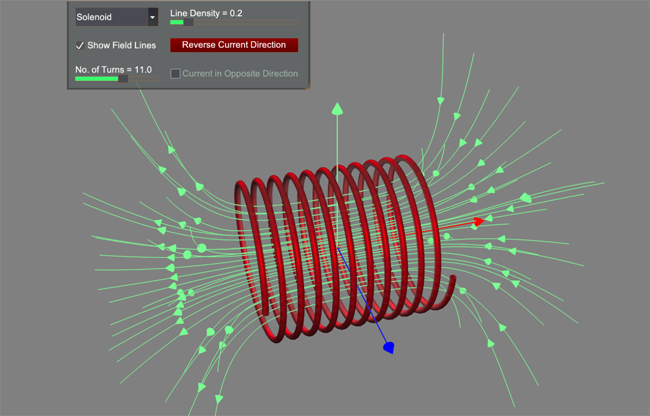The image size is (650, 416).
Task: Click the green Y-axis arrowhead
Action: [338, 108]
